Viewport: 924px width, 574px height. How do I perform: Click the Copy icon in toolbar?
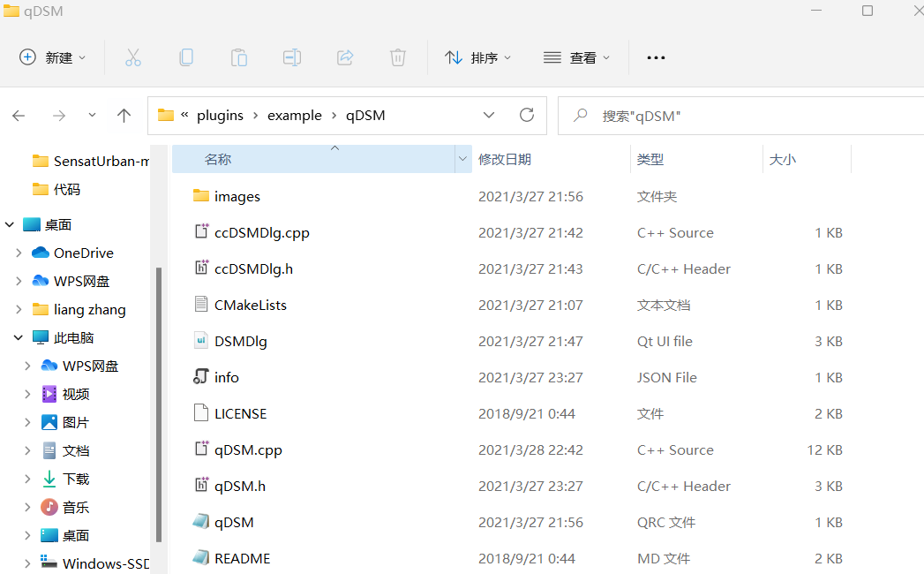click(186, 57)
